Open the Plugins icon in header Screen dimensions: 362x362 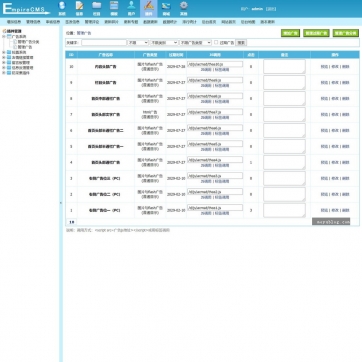pos(149,8)
